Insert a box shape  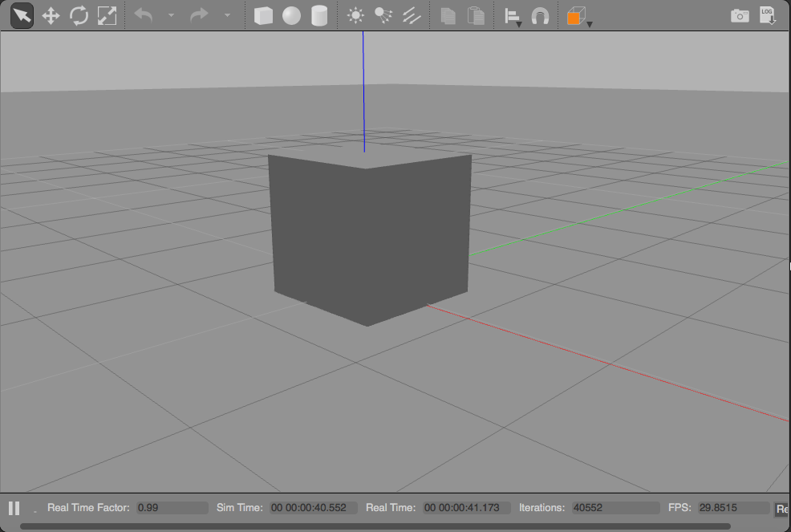tap(263, 16)
